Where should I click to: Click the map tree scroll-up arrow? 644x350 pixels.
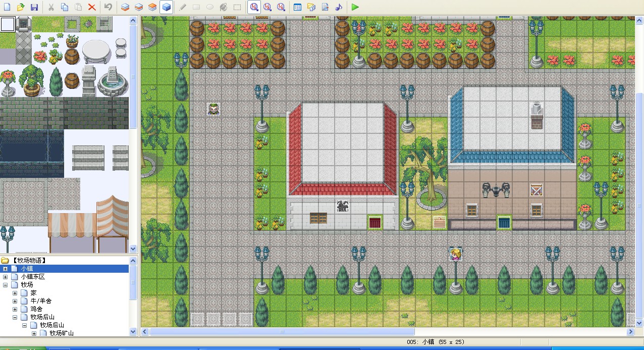pyautogui.click(x=133, y=261)
